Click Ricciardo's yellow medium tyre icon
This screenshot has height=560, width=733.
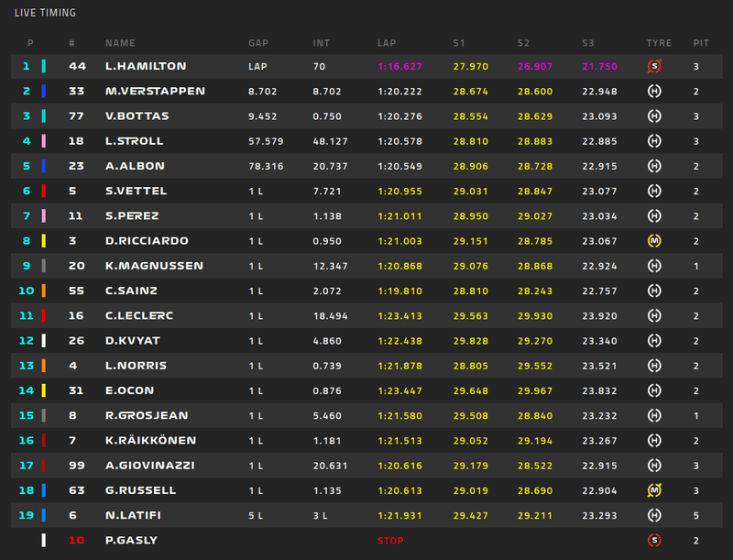654,241
